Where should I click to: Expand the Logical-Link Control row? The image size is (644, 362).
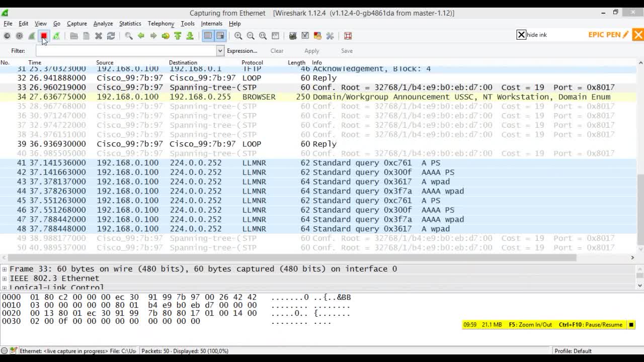5,288
